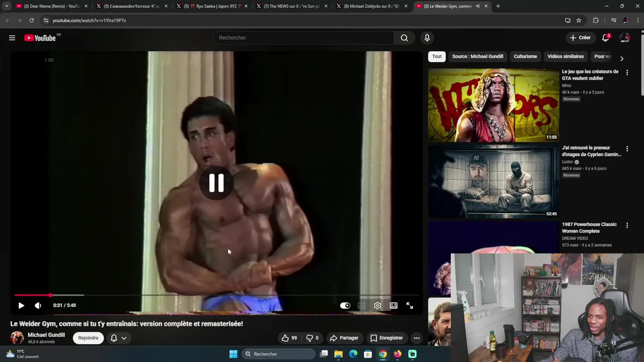Open more actions ellipsis under the video
The height and width of the screenshot is (362, 644).
(417, 338)
